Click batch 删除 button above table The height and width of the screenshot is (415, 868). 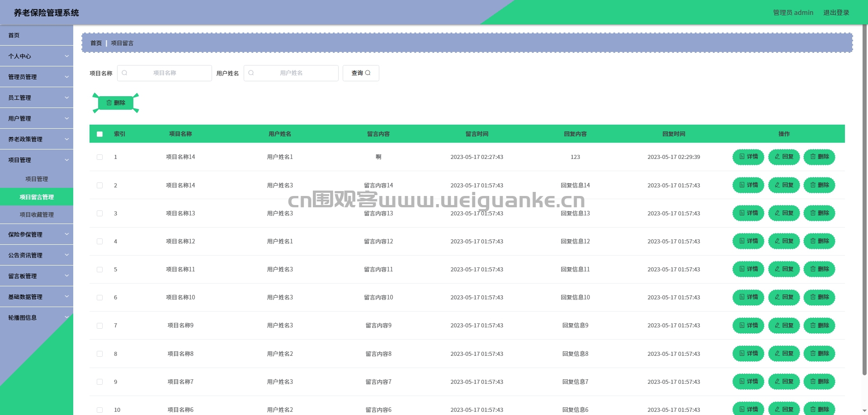click(116, 103)
